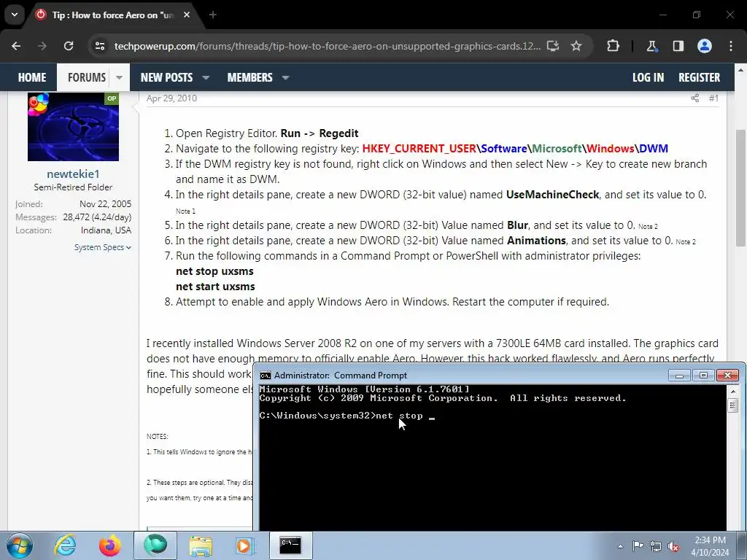Toggle the browser side panel icon
747x560 pixels.
678,46
